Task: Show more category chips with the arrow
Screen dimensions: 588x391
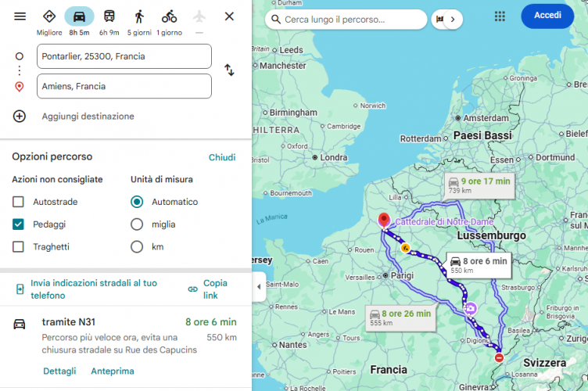Action: (453, 19)
